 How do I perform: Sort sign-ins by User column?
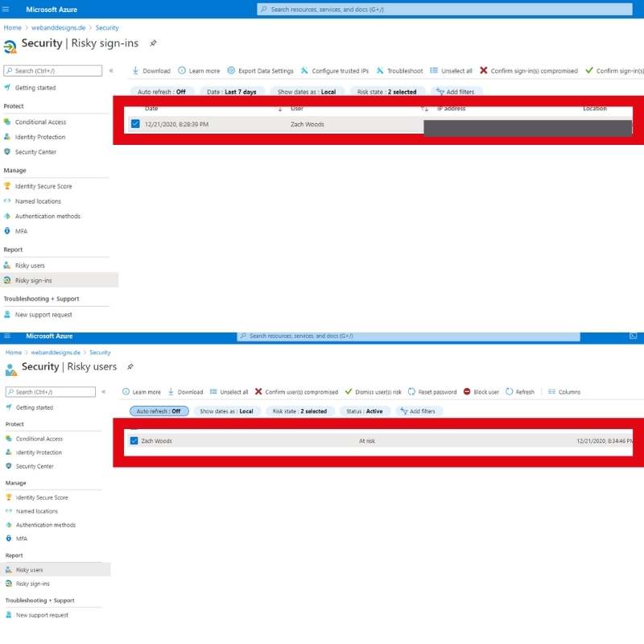[x=296, y=109]
